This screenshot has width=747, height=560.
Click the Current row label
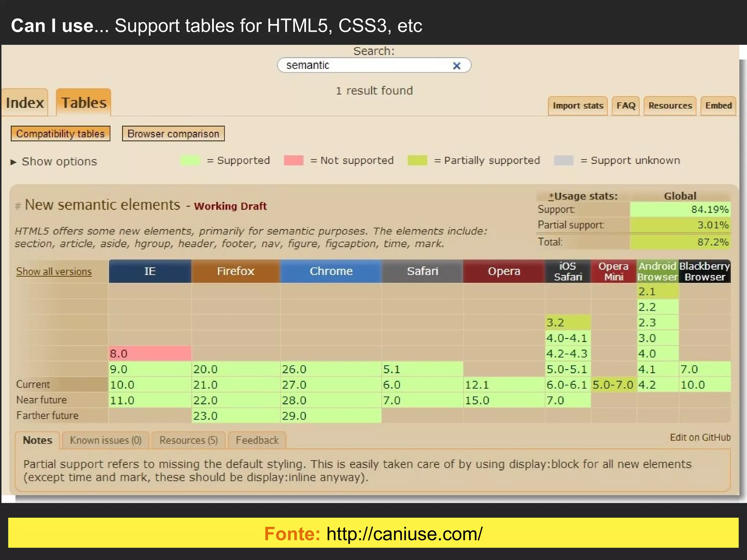click(x=33, y=385)
